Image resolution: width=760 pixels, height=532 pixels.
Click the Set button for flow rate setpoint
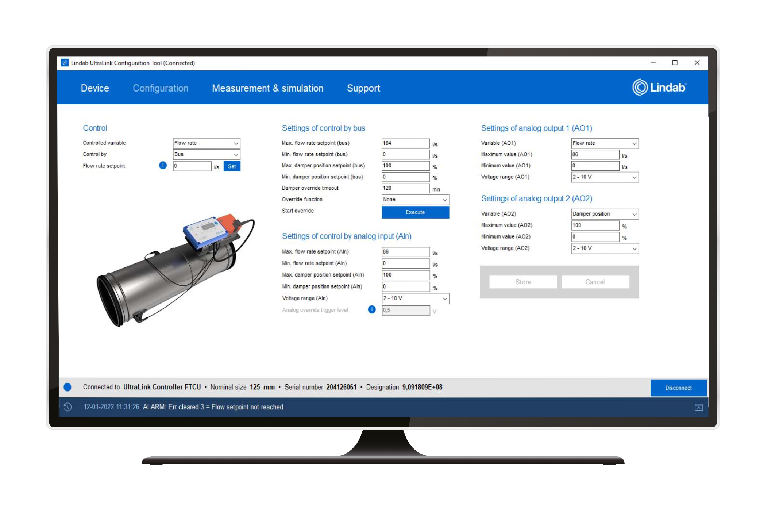point(232,166)
